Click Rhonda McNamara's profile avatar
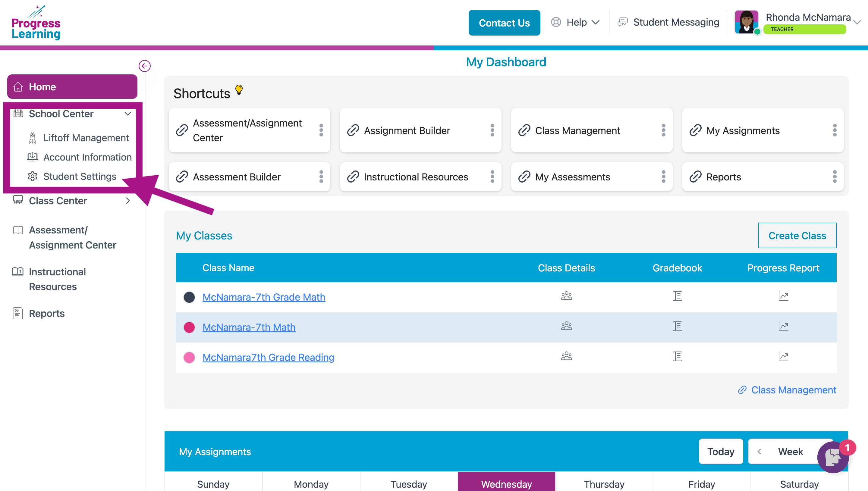This screenshot has width=868, height=491. click(746, 22)
